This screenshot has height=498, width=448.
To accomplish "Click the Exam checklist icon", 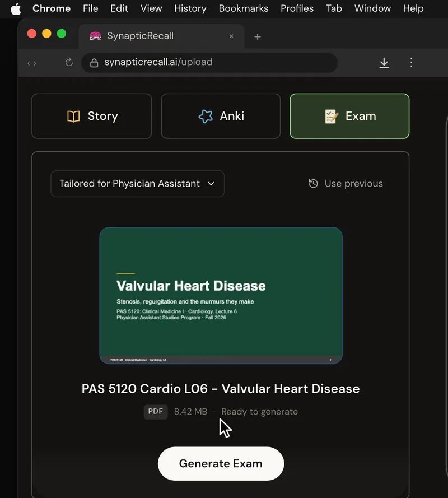I will pos(331,117).
